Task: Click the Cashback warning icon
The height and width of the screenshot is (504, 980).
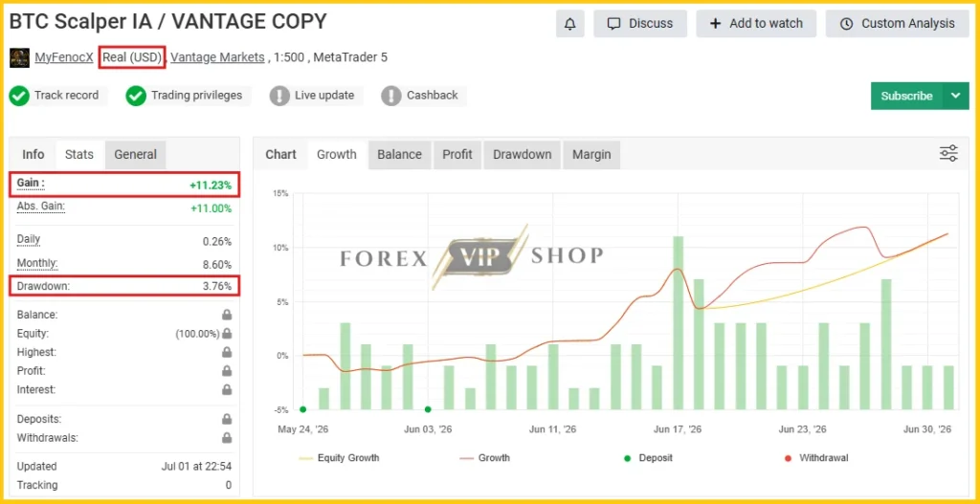Action: pos(391,97)
